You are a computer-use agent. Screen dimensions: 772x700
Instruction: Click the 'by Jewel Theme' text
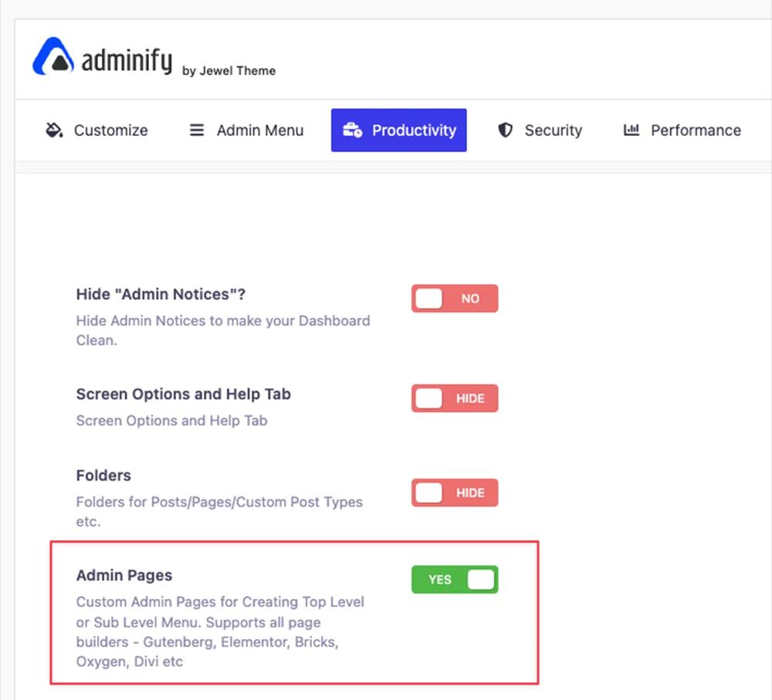coord(229,71)
